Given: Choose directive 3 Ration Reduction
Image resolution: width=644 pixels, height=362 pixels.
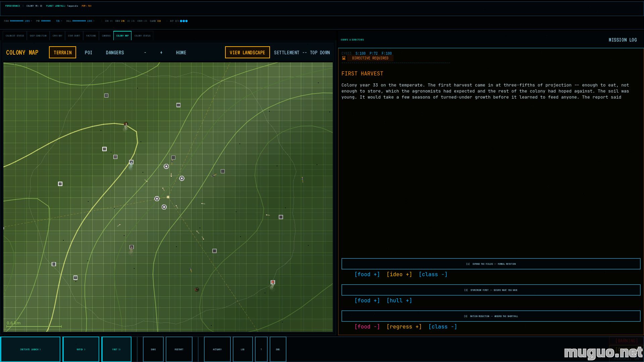Looking at the screenshot, I should (x=491, y=316).
